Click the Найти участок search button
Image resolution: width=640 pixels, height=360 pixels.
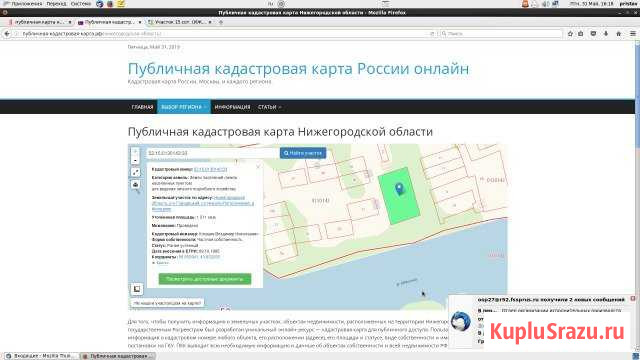point(303,153)
